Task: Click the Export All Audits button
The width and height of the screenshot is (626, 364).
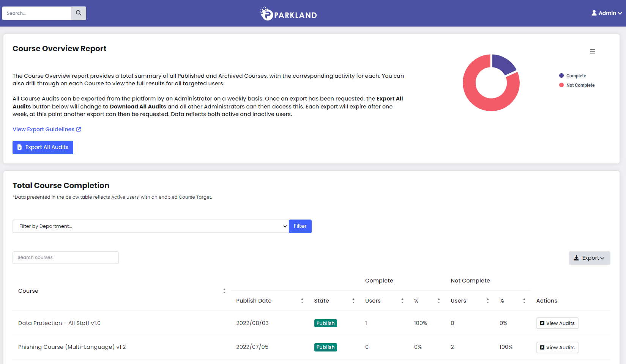Action: (x=43, y=147)
